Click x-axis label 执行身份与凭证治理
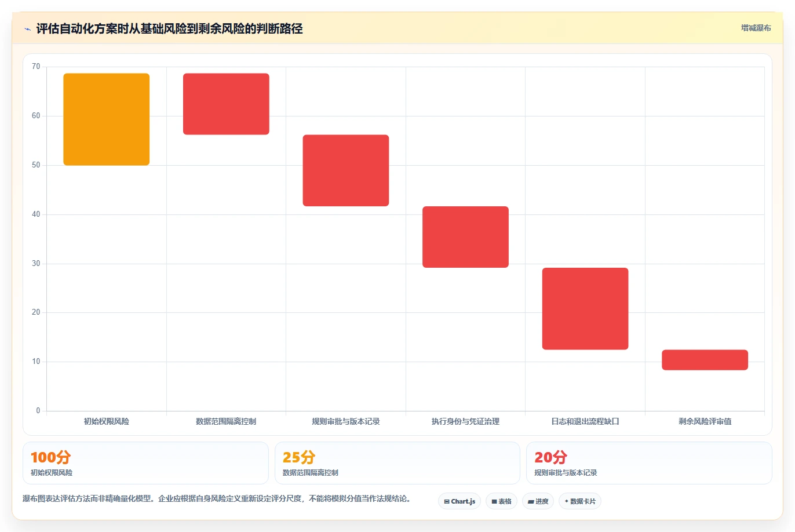This screenshot has height=532, width=795. pyautogui.click(x=465, y=421)
